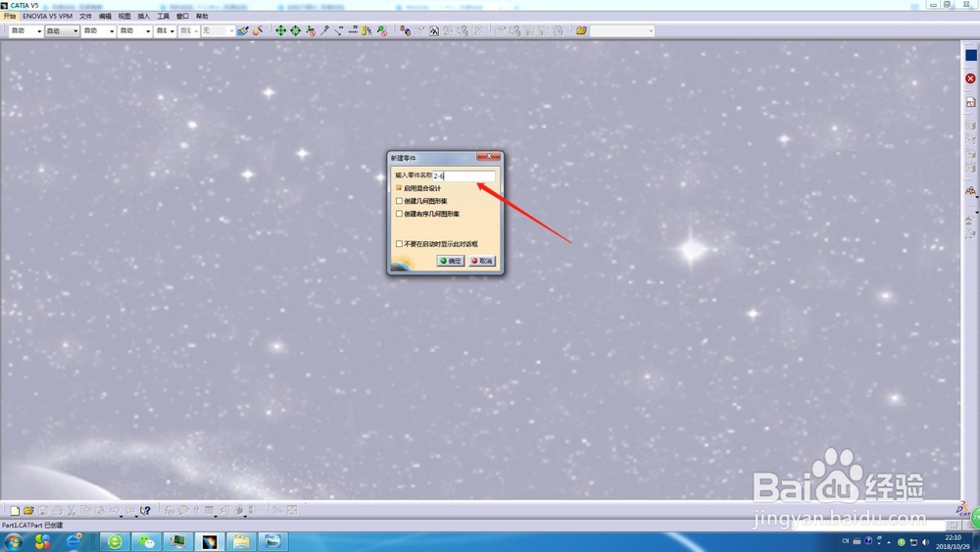This screenshot has height=552, width=980.
Task: Click the yellow-green icon with a small arrow next to prohibition icon
Action: 367,30
